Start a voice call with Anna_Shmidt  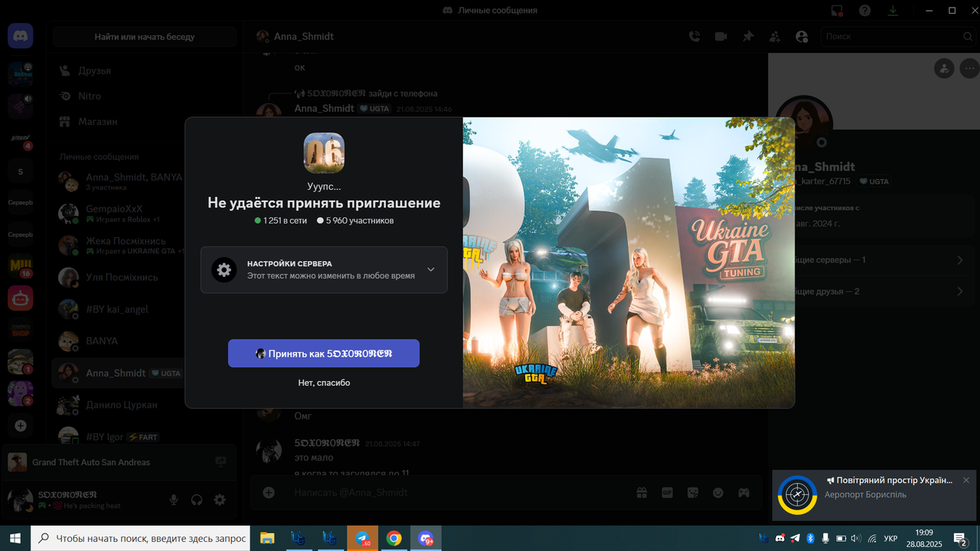click(694, 36)
